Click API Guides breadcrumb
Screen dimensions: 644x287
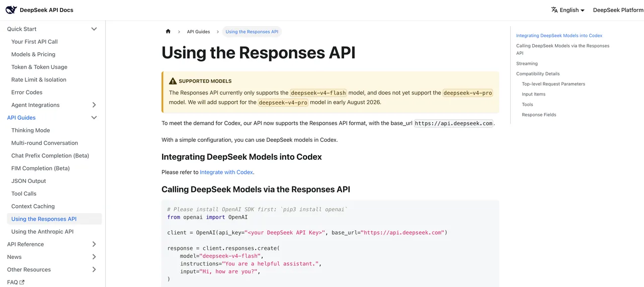pyautogui.click(x=198, y=32)
